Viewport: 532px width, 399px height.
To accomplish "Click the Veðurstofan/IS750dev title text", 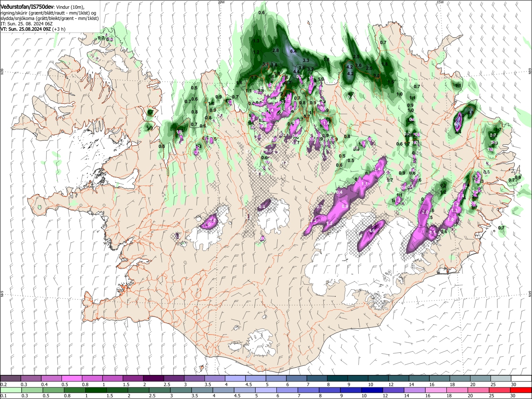I will pos(27,6).
